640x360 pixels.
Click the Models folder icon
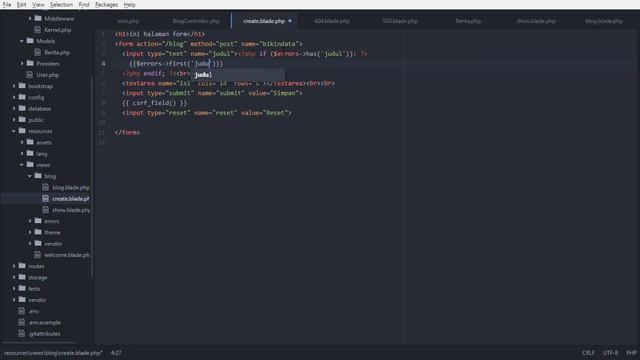point(30,40)
